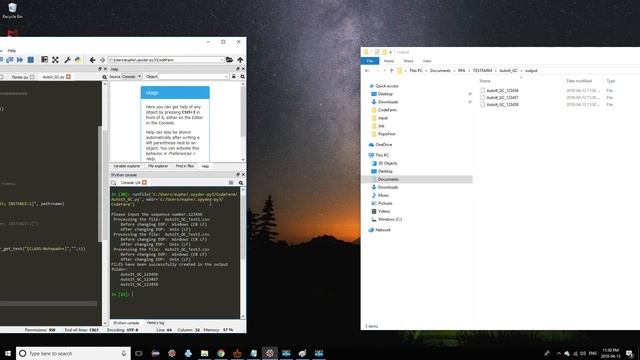640x360 pixels.
Task: Open the File tab in File Explorer
Action: (x=370, y=61)
